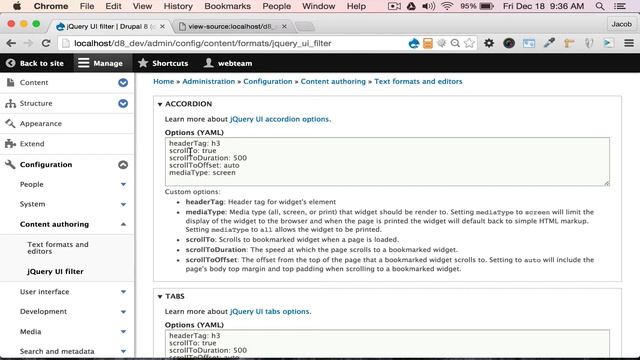Select jQuery UI filter sidebar item
This screenshot has height=360, width=640.
[x=55, y=271]
